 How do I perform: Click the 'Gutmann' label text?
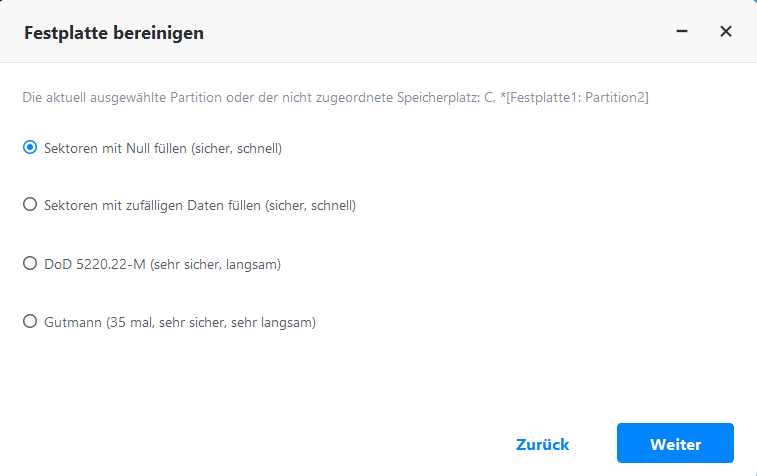[71, 322]
